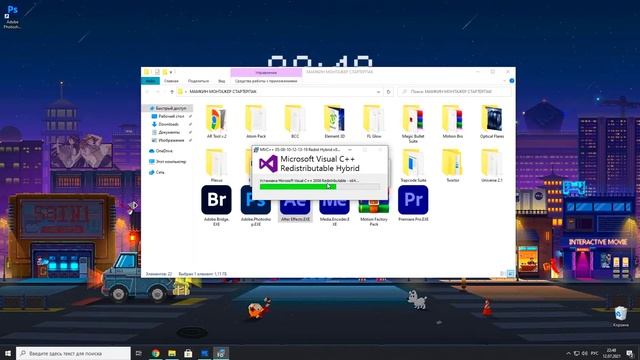Click the Explorer help question-mark icon
Viewport: 640px width, 360px height.
tap(511, 81)
